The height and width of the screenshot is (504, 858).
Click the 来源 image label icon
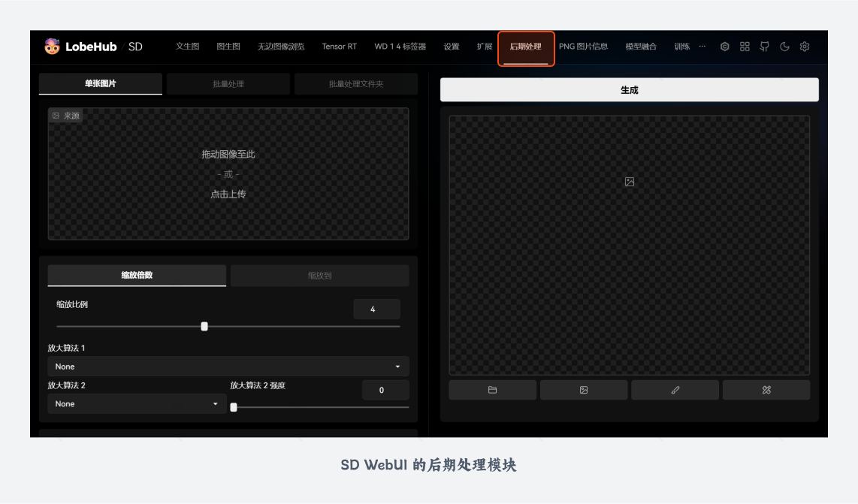56,116
